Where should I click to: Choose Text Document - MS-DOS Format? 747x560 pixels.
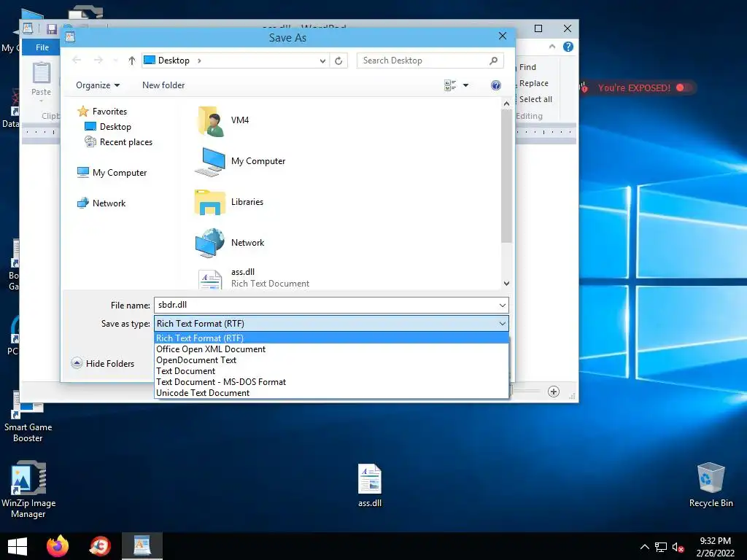tap(332, 382)
